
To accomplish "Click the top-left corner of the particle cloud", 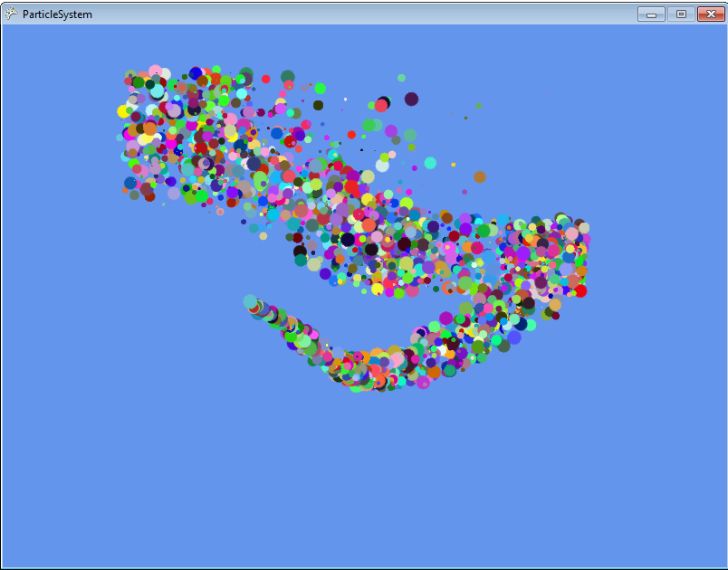I will pos(131,76).
